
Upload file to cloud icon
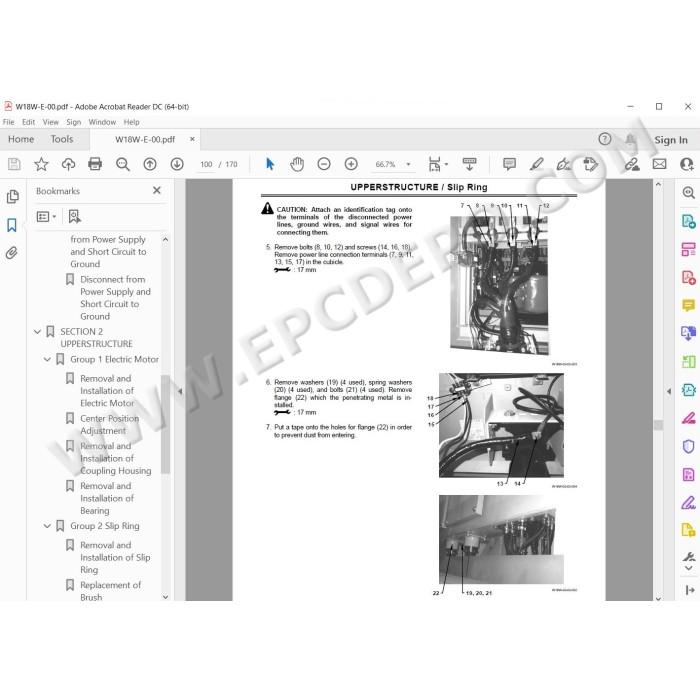[x=68, y=164]
